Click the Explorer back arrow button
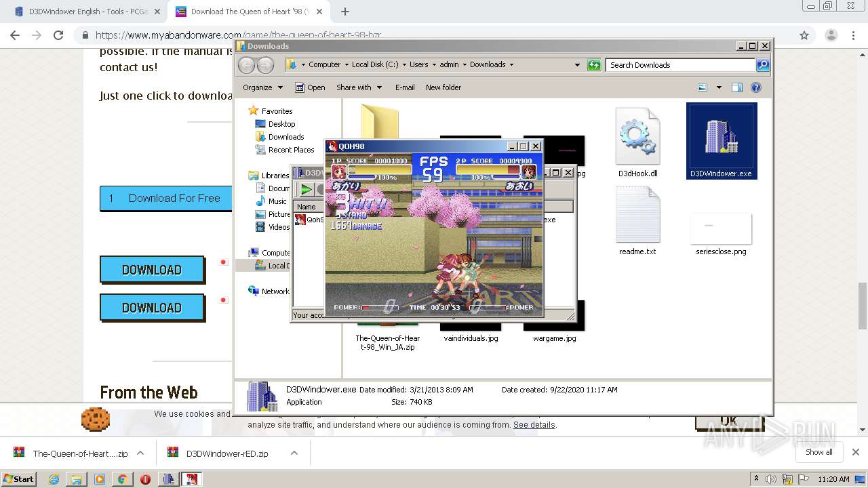 click(246, 65)
